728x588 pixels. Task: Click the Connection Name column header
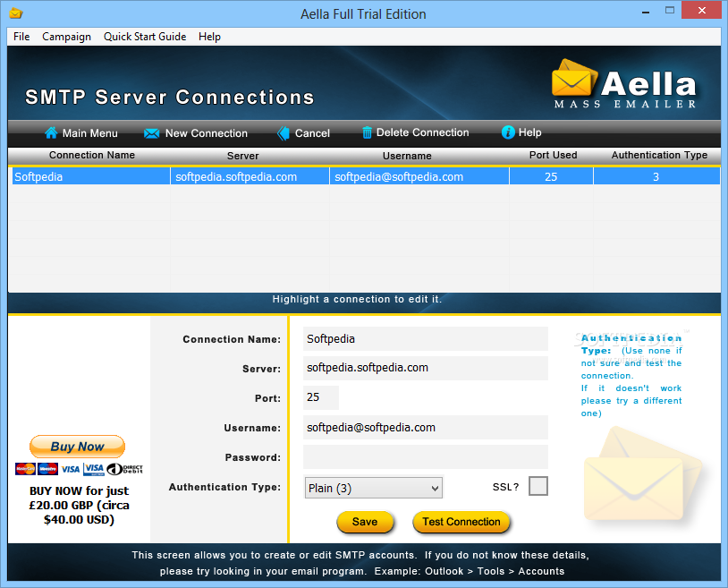point(92,155)
